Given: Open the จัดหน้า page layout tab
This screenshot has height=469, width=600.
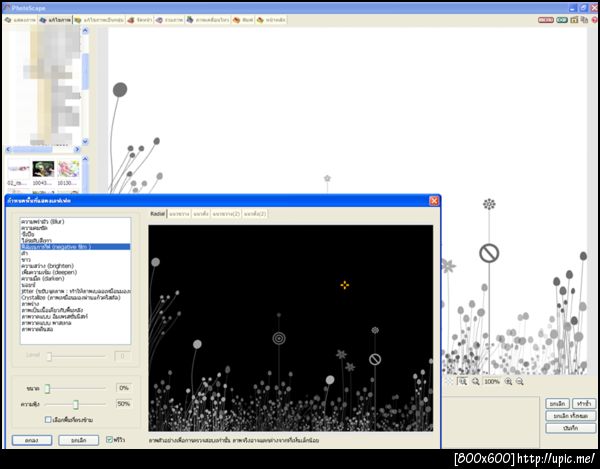Looking at the screenshot, I should [140, 20].
